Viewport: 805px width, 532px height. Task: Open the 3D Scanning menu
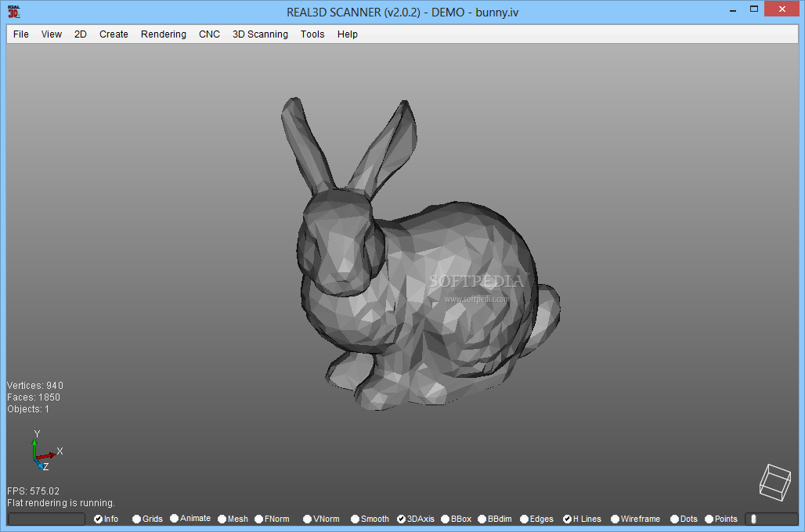pyautogui.click(x=260, y=34)
